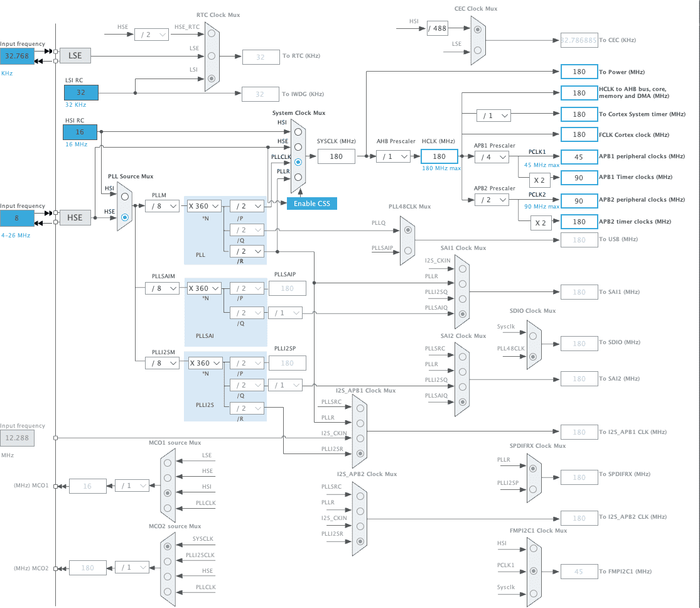Click the '90 MHz max' PCLK2 label
Screen dimensions: 700x608
tap(542, 207)
